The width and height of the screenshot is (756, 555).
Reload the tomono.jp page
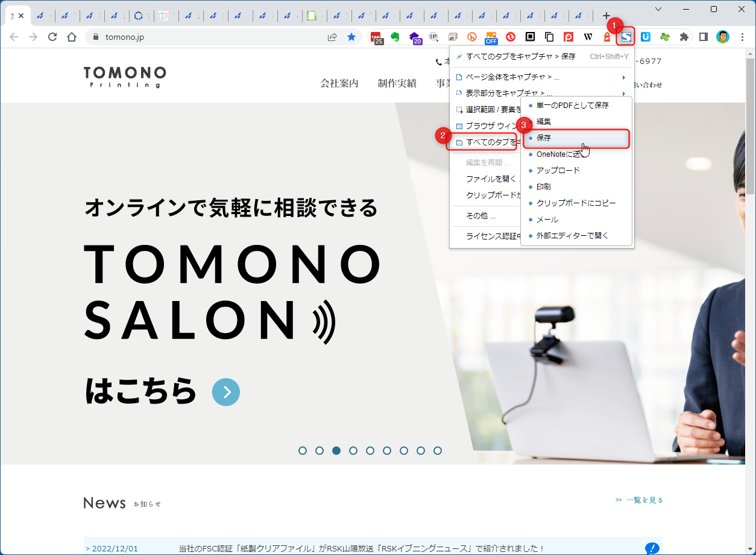coord(52,37)
